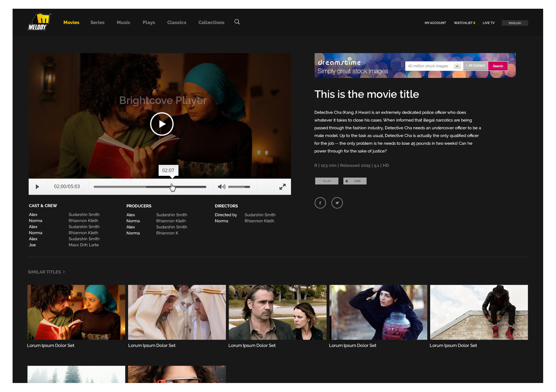Click Sudarshin Smith under Directors

(x=260, y=215)
